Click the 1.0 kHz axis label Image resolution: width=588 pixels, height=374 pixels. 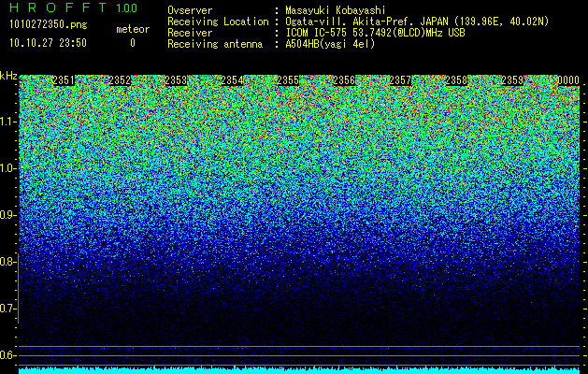tap(7, 168)
